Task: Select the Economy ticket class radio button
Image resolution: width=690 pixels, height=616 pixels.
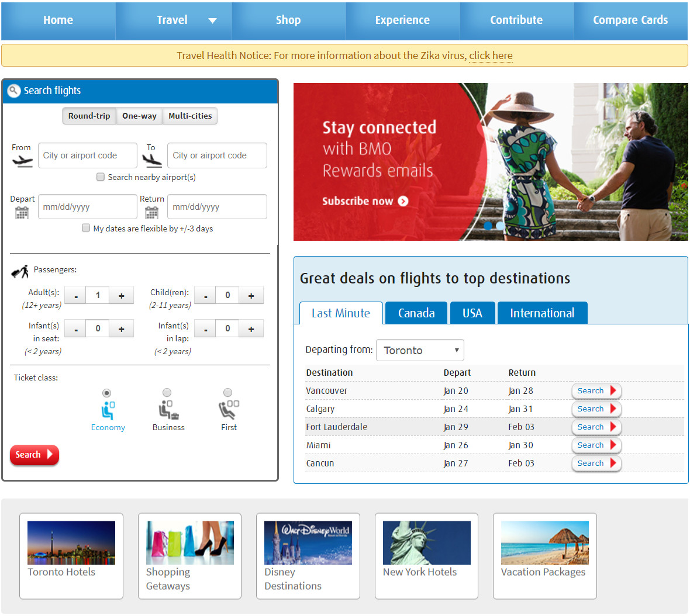Action: click(x=106, y=393)
